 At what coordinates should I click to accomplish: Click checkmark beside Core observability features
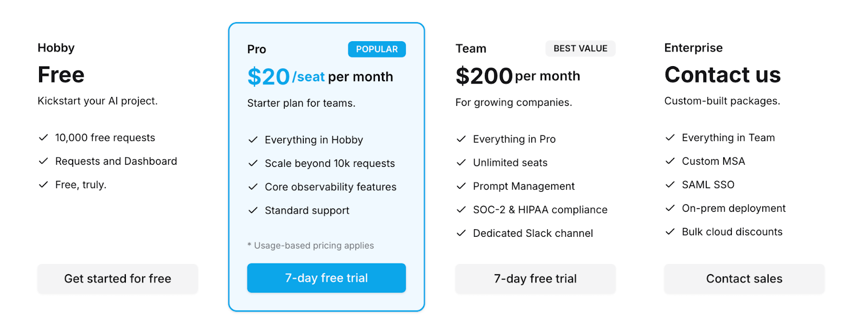click(x=253, y=187)
